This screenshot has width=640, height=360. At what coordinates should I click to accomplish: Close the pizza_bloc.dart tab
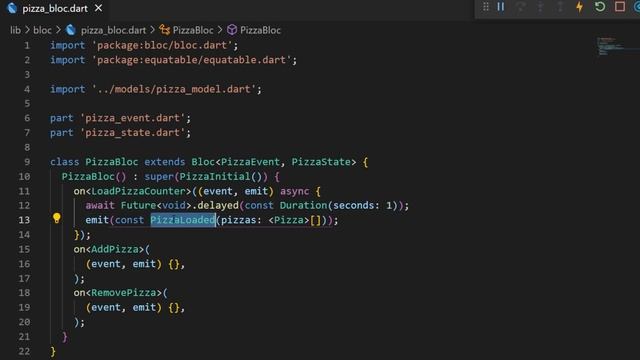[x=98, y=8]
